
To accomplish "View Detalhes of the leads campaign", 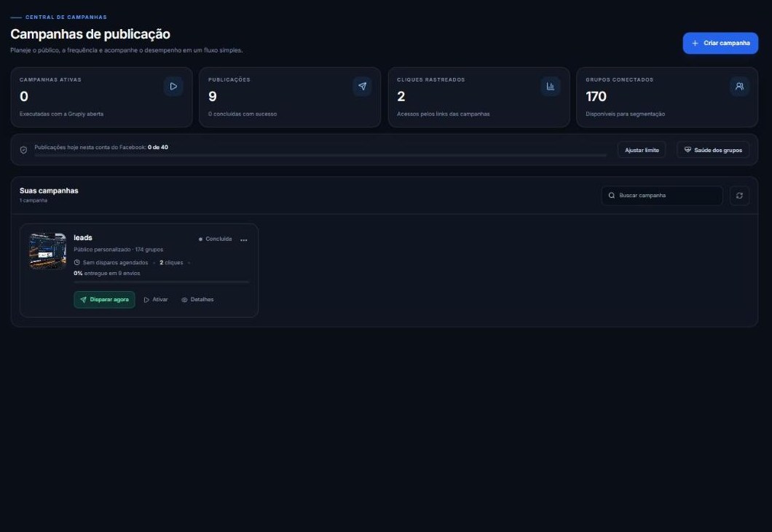I will click(x=197, y=300).
